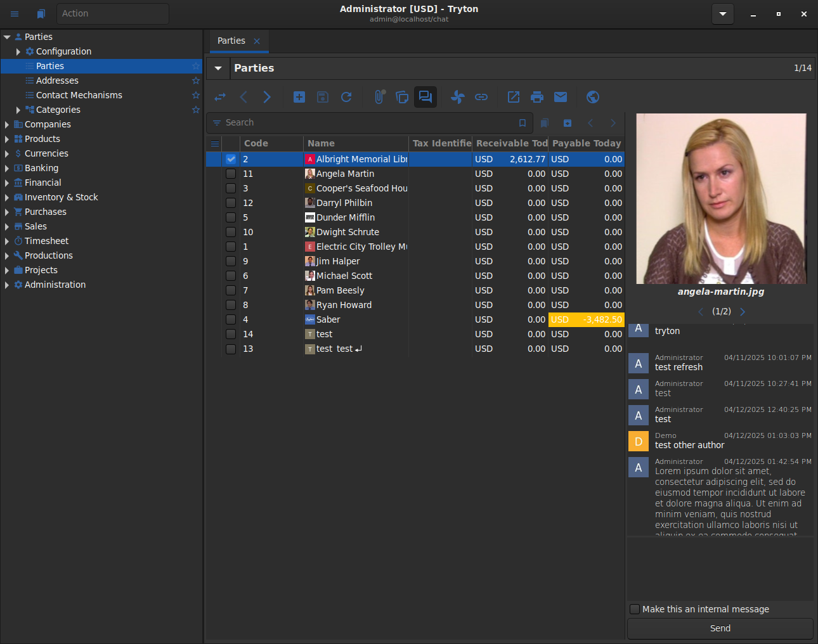Click the printer icon in toolbar
The width and height of the screenshot is (818, 644).
point(537,97)
